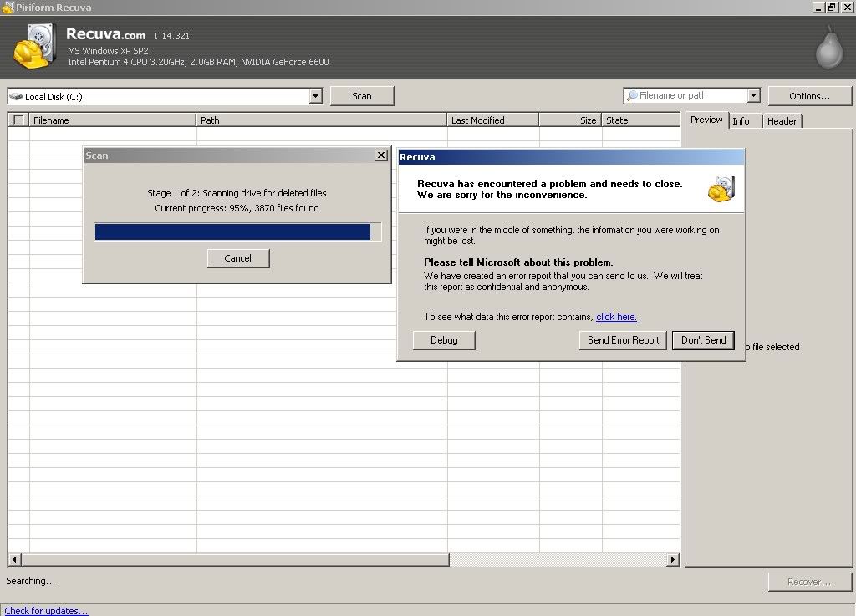856x616 pixels.
Task: Expand the Filename or path filter dropdown
Action: coord(753,95)
